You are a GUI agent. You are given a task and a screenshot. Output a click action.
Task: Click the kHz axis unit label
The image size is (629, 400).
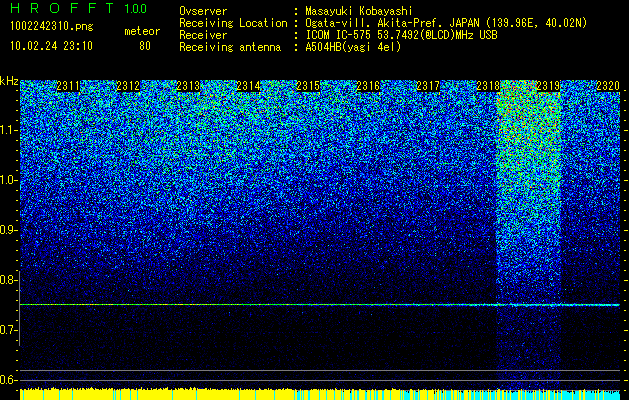[9, 81]
